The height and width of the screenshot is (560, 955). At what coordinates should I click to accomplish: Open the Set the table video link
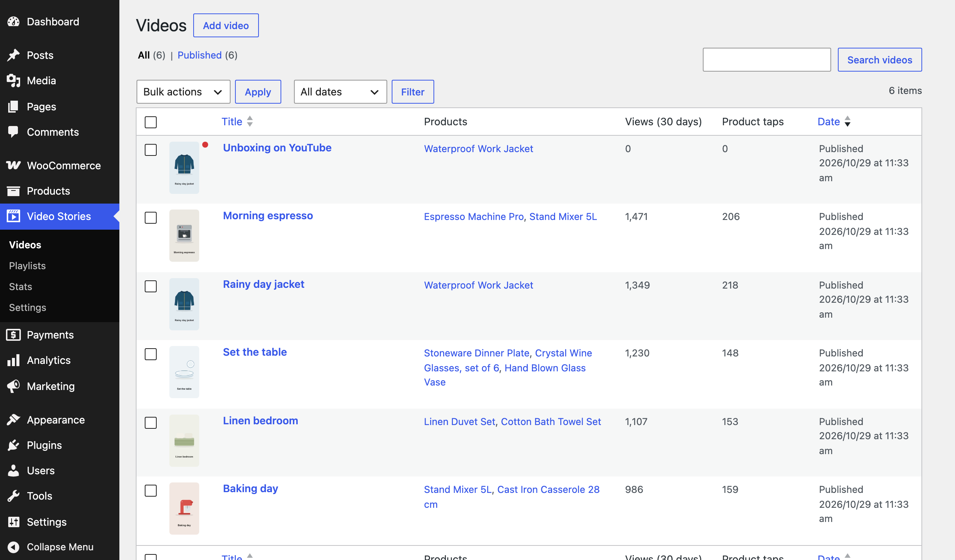pyautogui.click(x=255, y=352)
